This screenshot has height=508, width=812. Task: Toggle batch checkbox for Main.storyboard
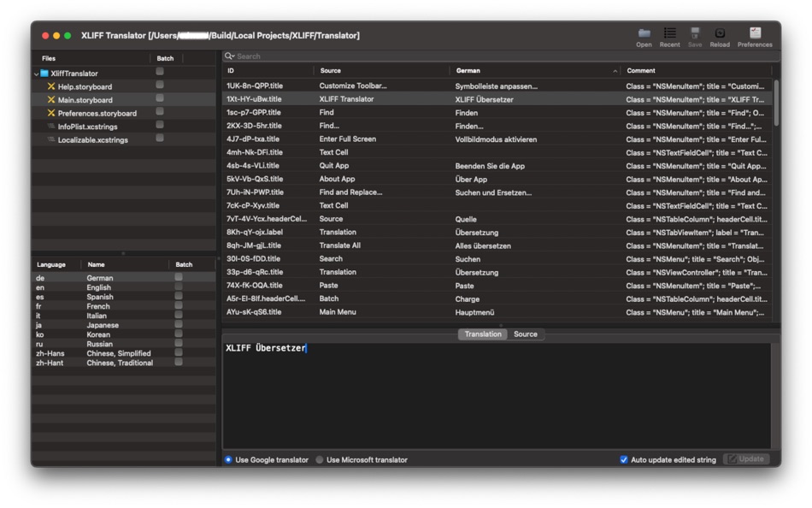(x=160, y=98)
